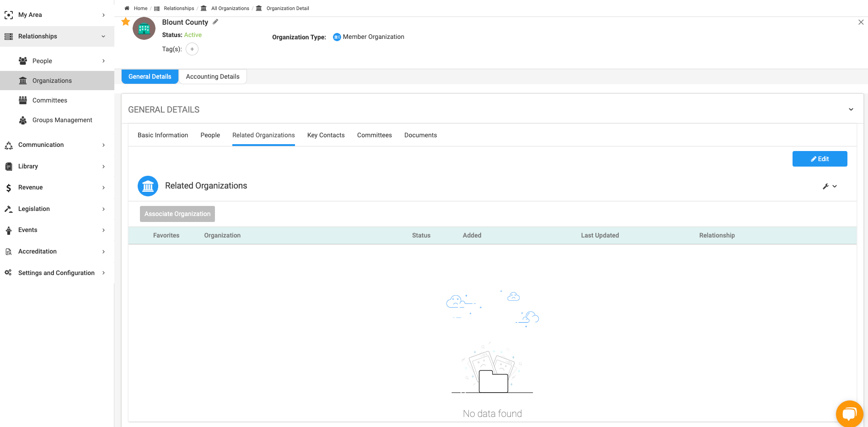Viewport: 868px width, 427px height.
Task: Collapse the General Details panel chevron
Action: pyautogui.click(x=851, y=109)
